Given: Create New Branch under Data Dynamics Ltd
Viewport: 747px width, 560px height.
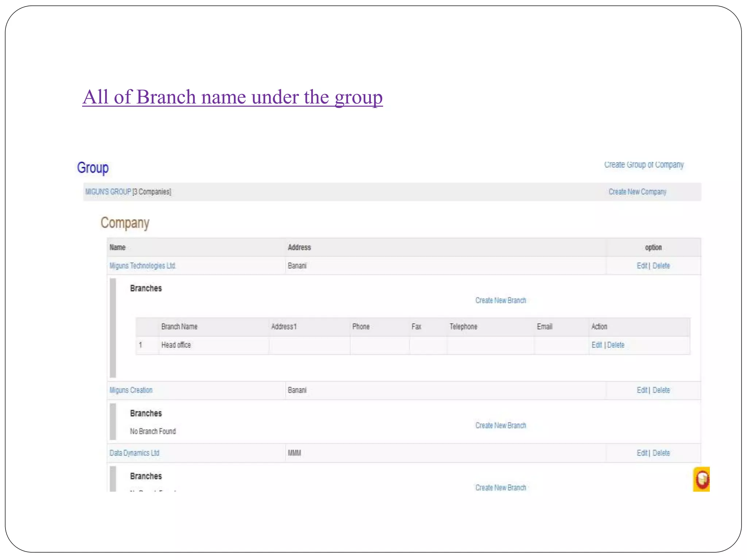Looking at the screenshot, I should click(x=500, y=487).
